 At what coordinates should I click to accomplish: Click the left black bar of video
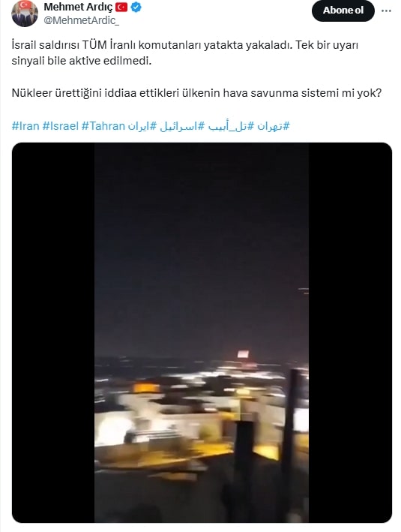tap(53, 332)
